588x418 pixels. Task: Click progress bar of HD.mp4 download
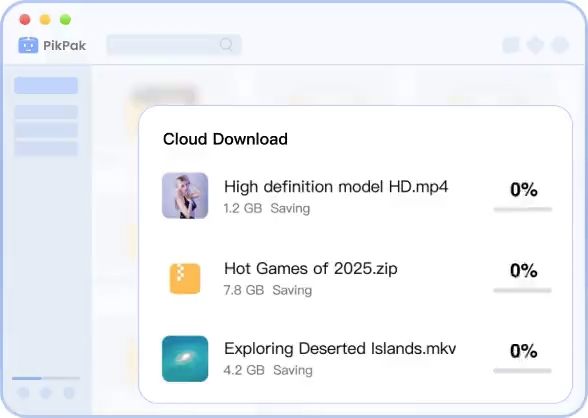click(523, 210)
